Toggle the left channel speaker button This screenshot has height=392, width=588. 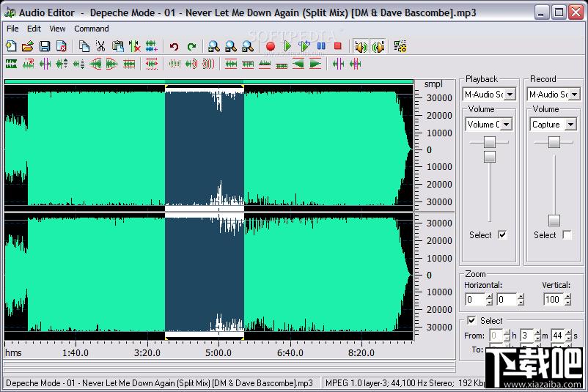[361, 47]
